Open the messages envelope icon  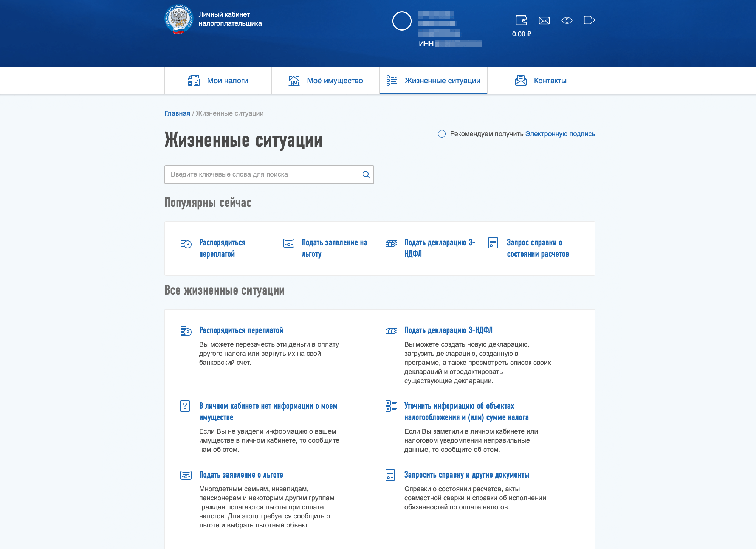(544, 20)
